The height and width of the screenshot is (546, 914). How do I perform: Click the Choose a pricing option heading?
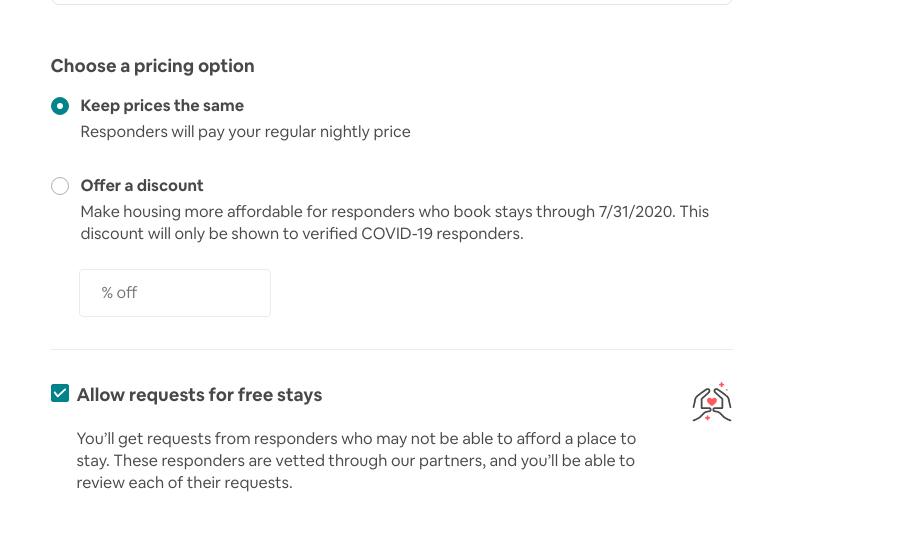(x=152, y=66)
